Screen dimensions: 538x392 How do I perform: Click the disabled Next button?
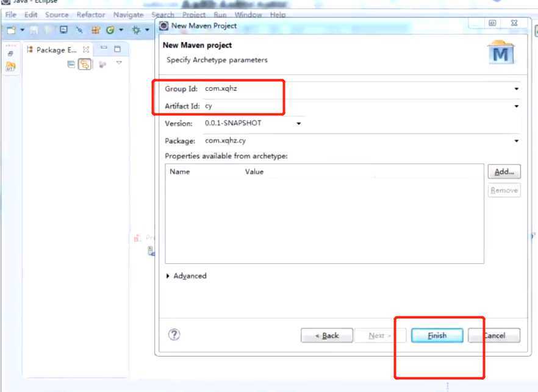[x=380, y=335]
